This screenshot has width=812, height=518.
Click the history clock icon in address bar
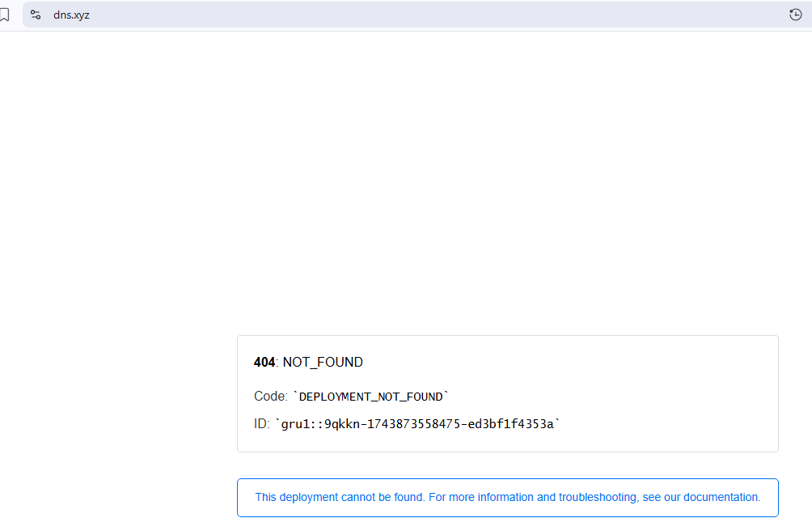pyautogui.click(x=796, y=15)
